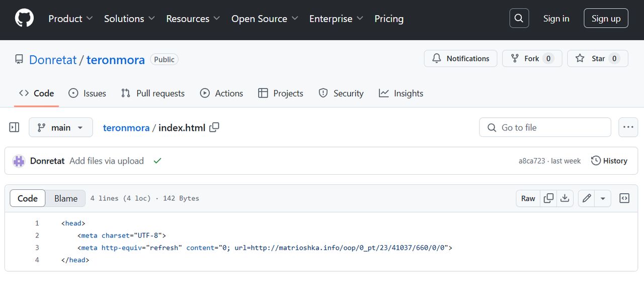The width and height of the screenshot is (644, 295).
Task: Click the Sign up button
Action: coord(606,19)
